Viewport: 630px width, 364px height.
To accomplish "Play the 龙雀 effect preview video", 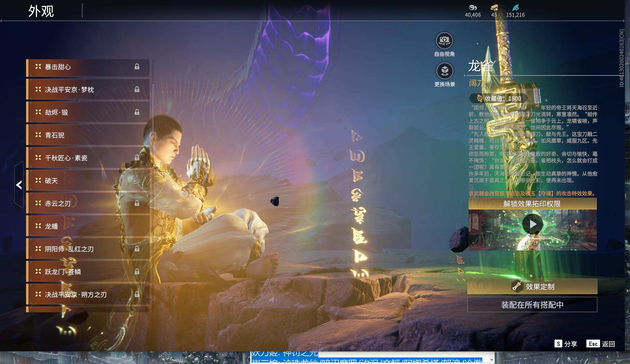I will (532, 224).
